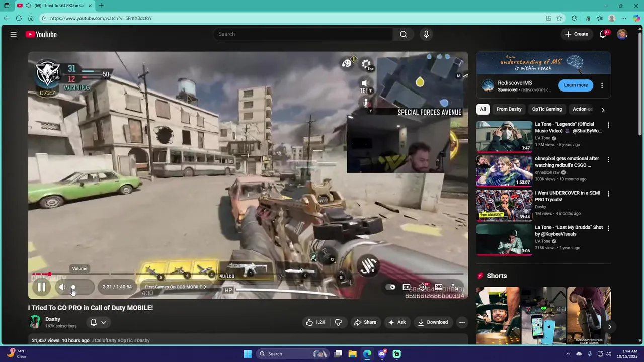Open La Tone Lost My Brudda thumbnail
The width and height of the screenshot is (644, 362).
pos(504,239)
